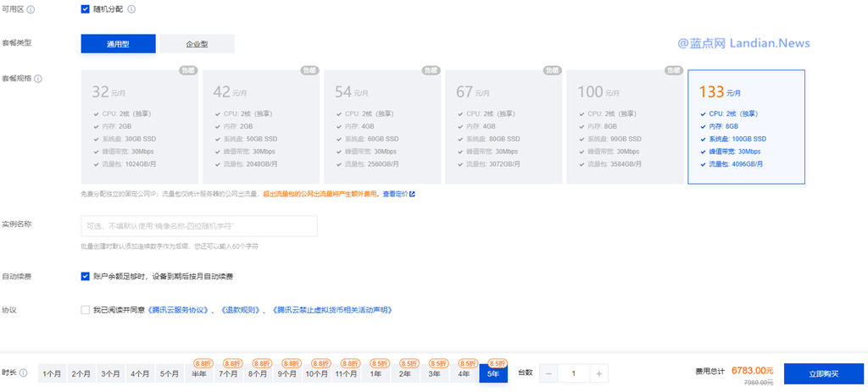The width and height of the screenshot is (868, 392).
Task: Click the info icon next to 可用区
Action: pyautogui.click(x=31, y=9)
